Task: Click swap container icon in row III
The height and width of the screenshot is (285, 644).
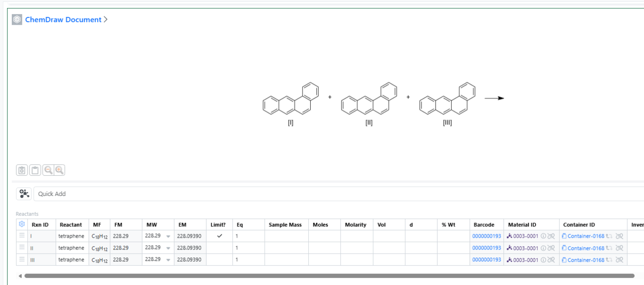Action: (x=609, y=260)
